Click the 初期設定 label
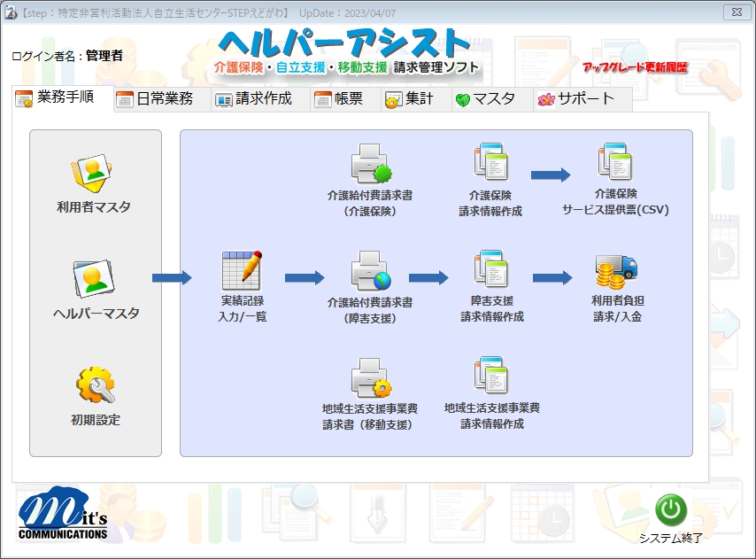756x559 pixels. (96, 420)
